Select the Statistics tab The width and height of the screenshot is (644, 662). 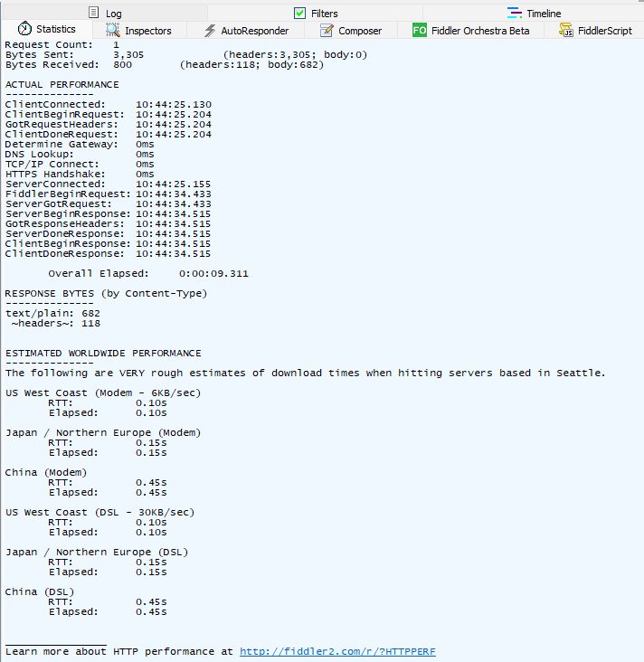coord(47,29)
